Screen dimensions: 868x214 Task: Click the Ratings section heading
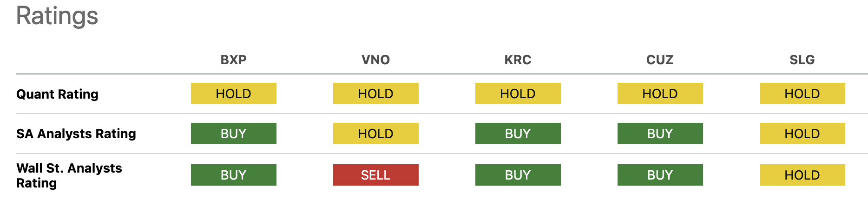tap(57, 16)
